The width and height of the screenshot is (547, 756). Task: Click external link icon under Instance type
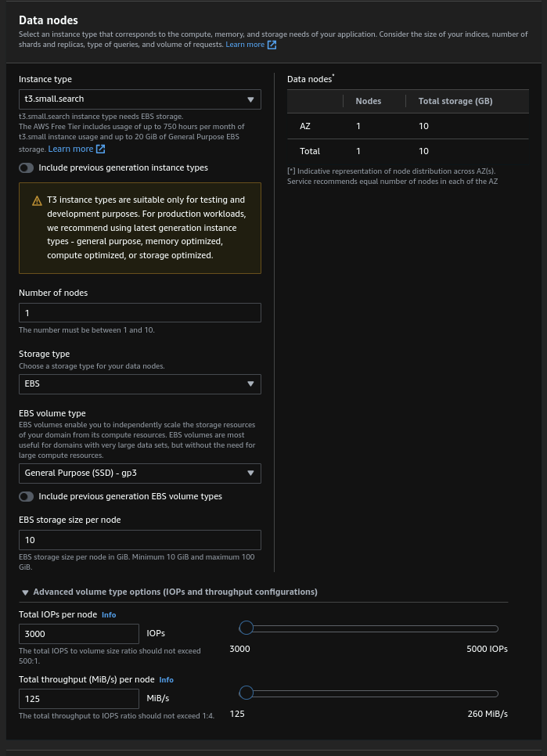pos(100,149)
